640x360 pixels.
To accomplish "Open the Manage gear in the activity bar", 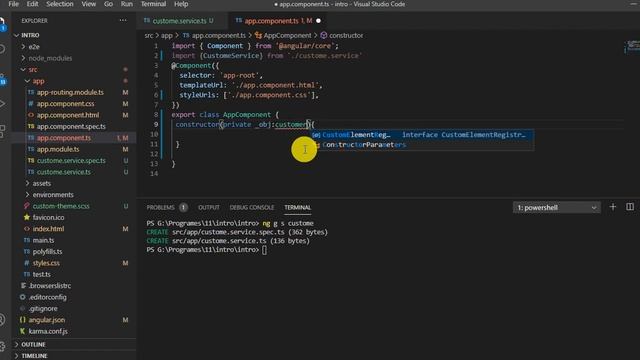I will (2, 346).
